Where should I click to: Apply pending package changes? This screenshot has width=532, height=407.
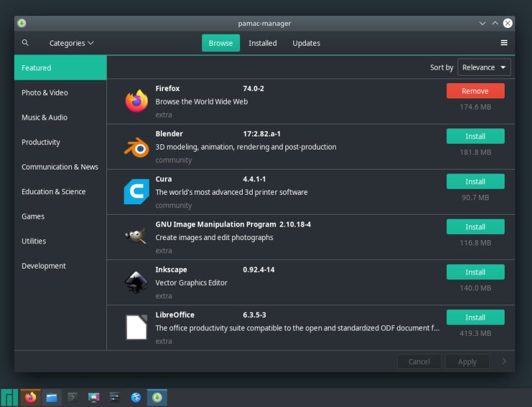pos(467,361)
